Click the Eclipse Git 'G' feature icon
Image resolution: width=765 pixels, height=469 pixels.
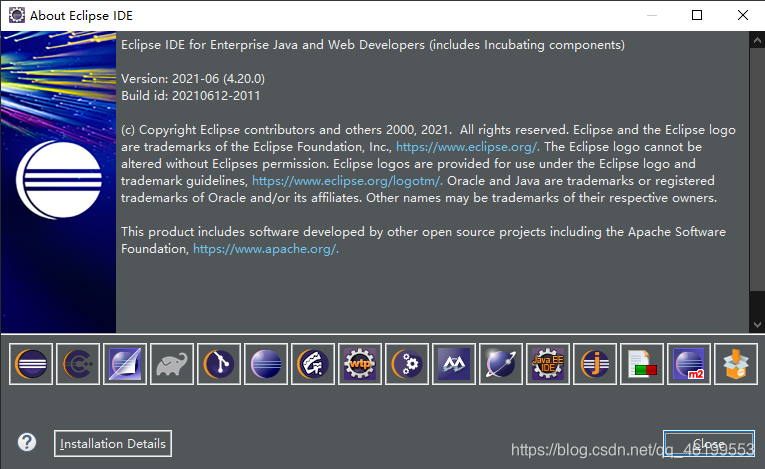click(313, 364)
